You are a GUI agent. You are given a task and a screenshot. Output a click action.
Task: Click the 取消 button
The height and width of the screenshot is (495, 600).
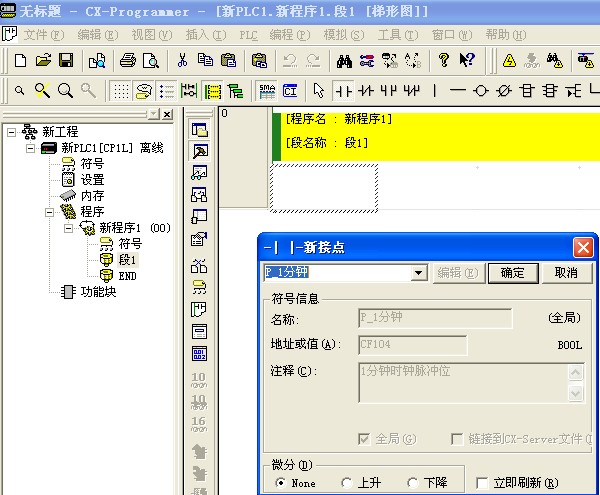[566, 273]
